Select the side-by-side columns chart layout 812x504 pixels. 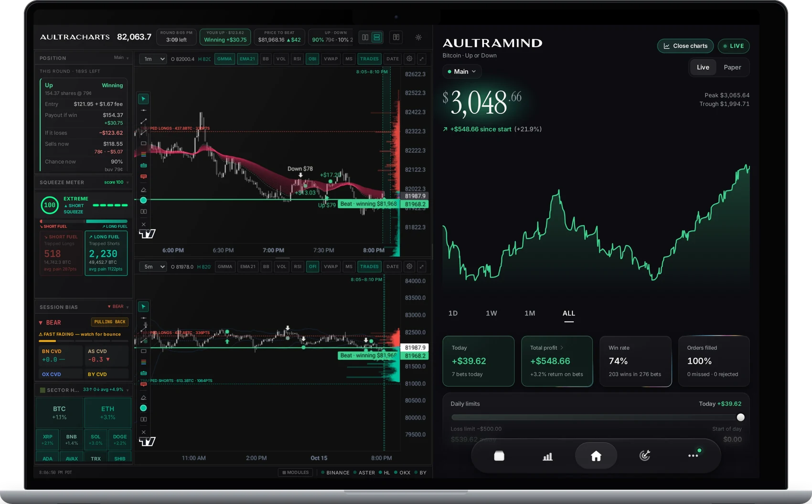point(365,37)
